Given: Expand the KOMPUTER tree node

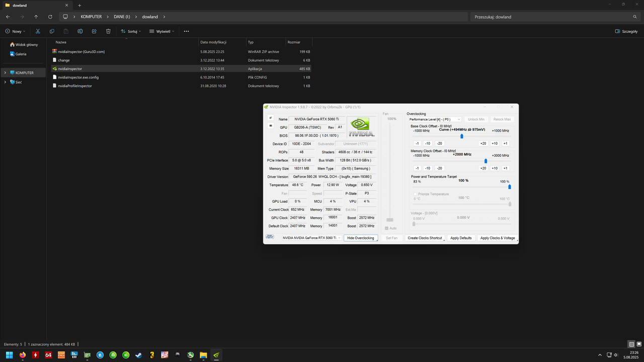Looking at the screenshot, I should (5, 73).
